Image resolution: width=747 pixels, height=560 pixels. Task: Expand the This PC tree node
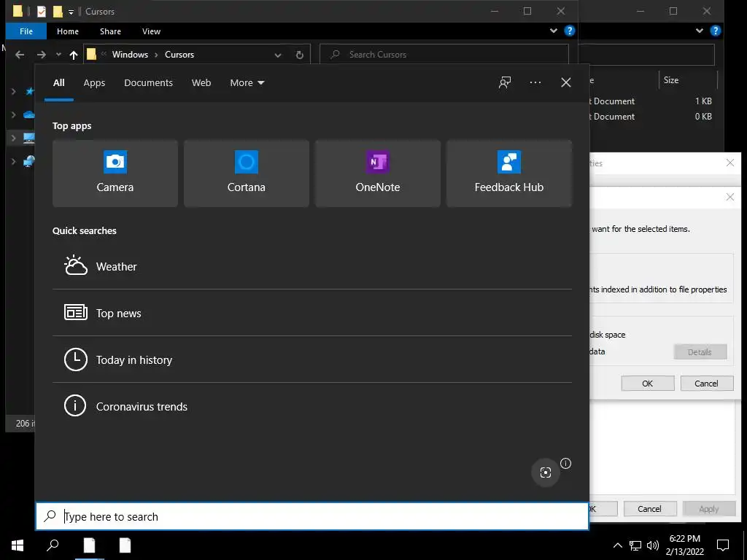[x=13, y=138]
